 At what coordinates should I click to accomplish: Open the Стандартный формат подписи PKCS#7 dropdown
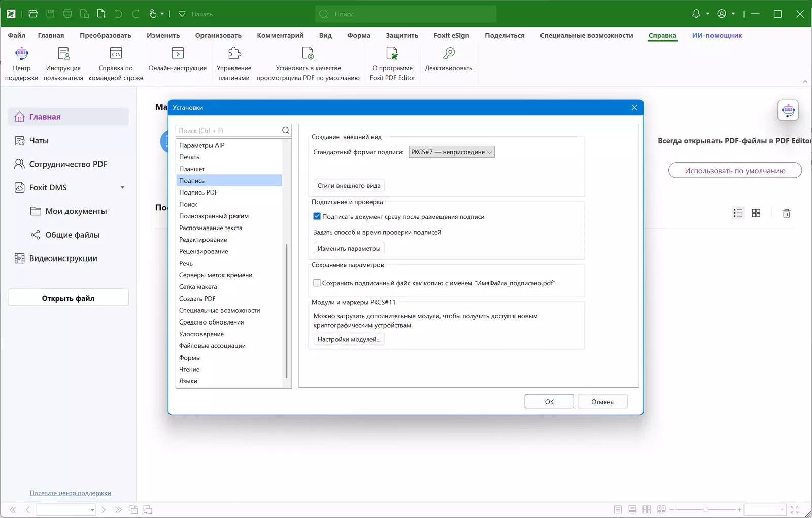pos(452,152)
